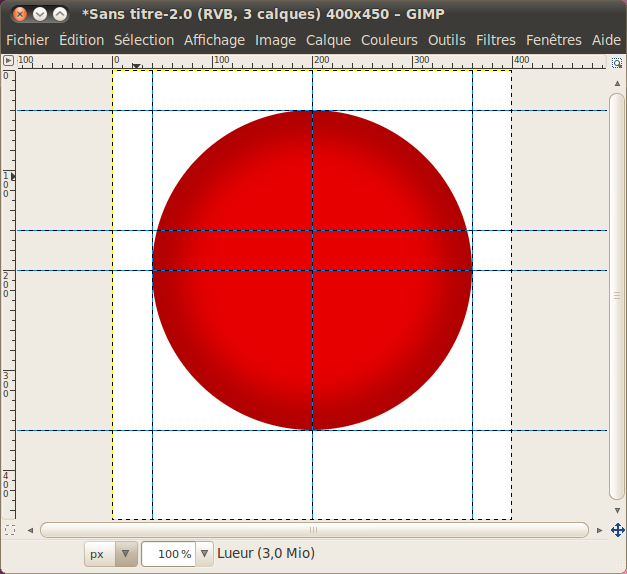
Task: Toggle zoom-on-resize magnifier icon at top right
Action: 618,61
